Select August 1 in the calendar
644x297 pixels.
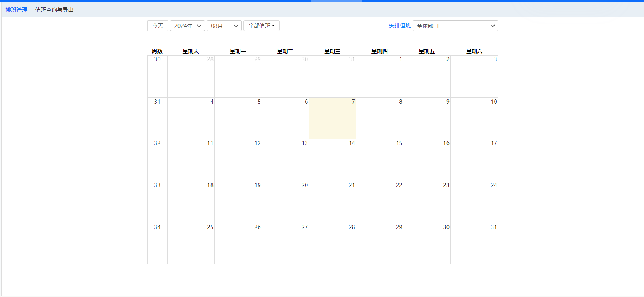(380, 76)
